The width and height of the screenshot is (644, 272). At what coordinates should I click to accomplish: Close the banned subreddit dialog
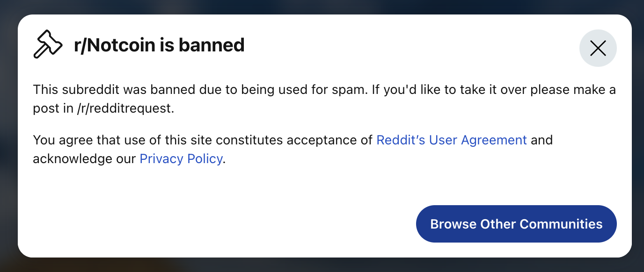[598, 48]
